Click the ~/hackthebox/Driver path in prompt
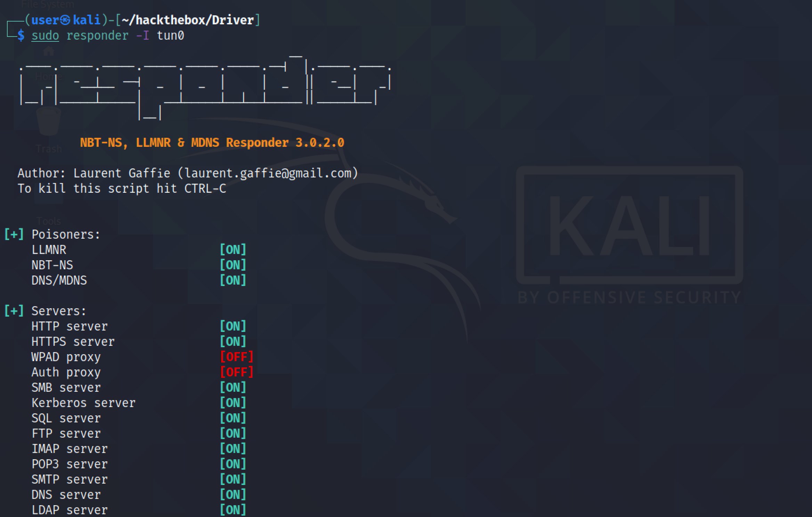The image size is (812, 517). coord(188,20)
